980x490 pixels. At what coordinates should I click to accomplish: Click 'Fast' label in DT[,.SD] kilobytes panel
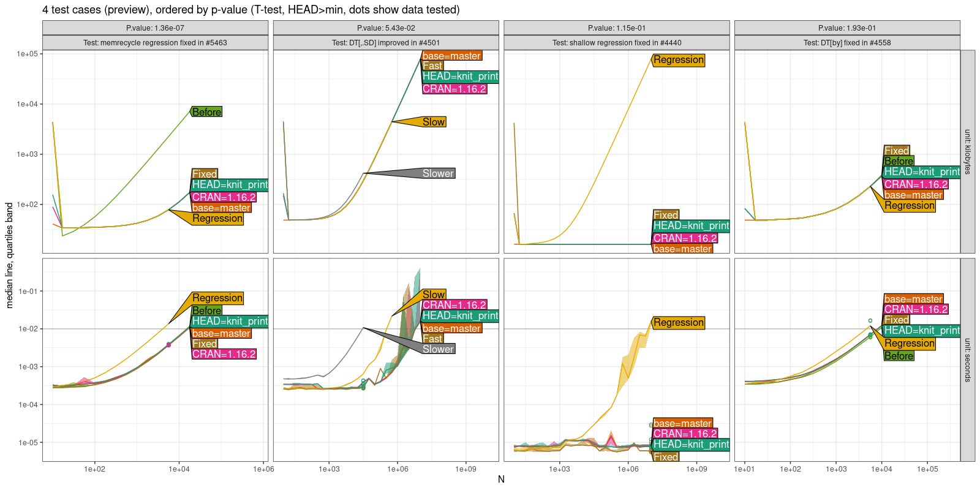pos(432,66)
